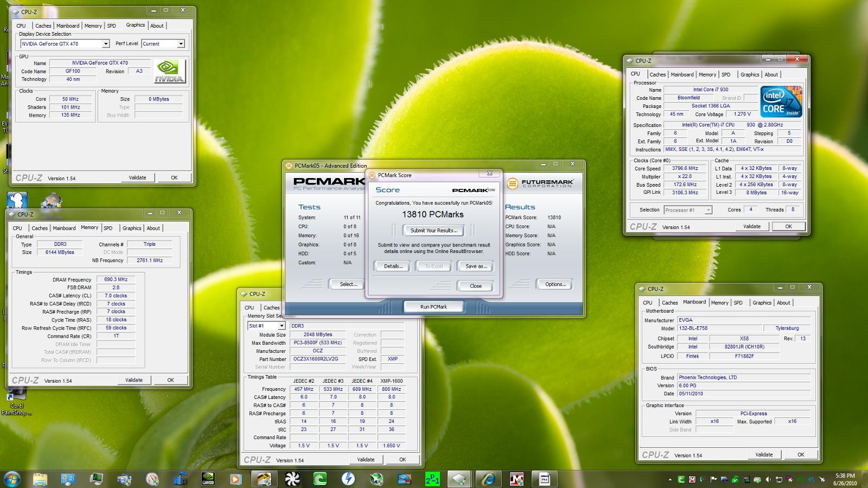Open the Windows Start menu orb
This screenshot has width=868, height=488.
point(12,479)
